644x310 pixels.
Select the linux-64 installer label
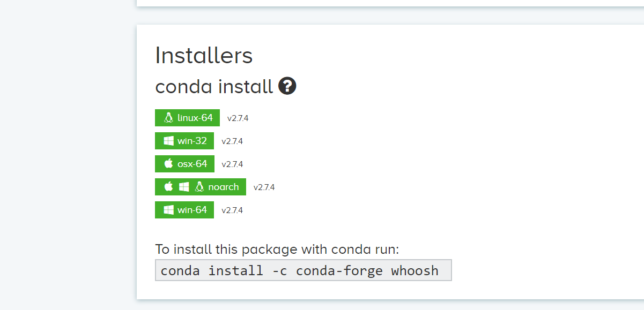195,118
